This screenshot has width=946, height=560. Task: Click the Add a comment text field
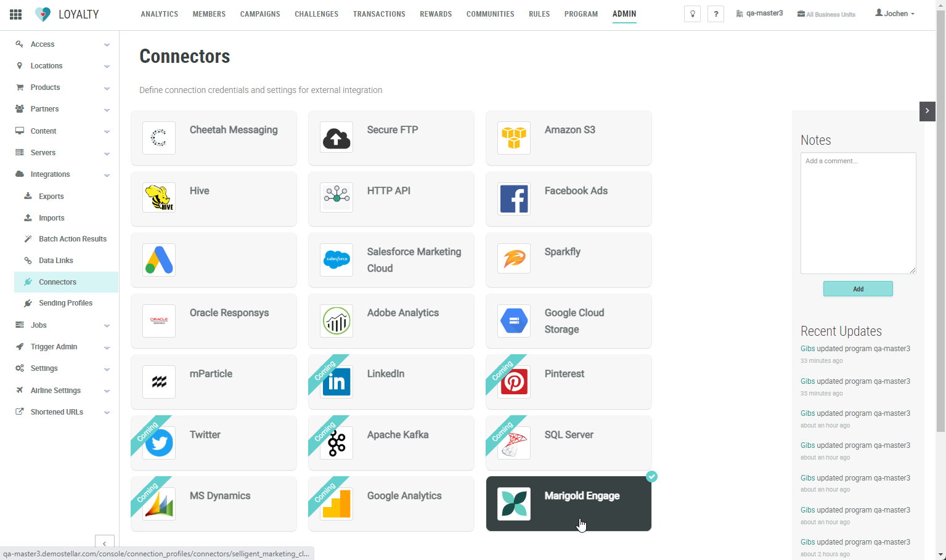[x=858, y=213]
